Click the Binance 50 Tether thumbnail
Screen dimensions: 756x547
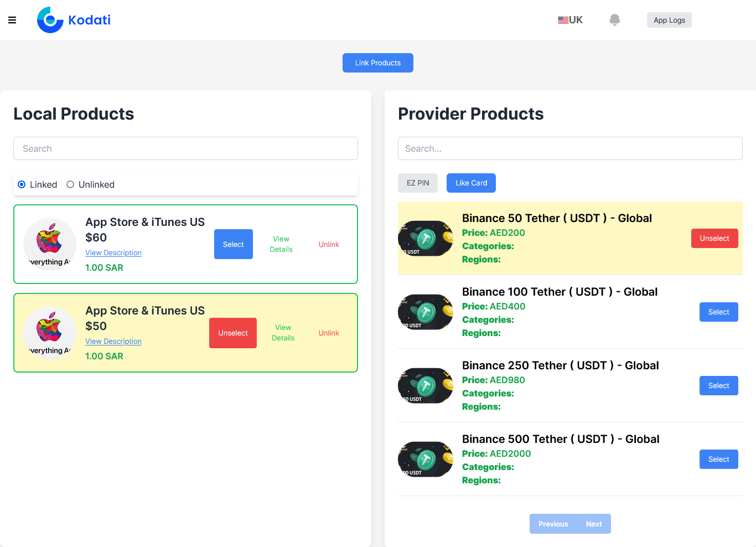point(426,239)
